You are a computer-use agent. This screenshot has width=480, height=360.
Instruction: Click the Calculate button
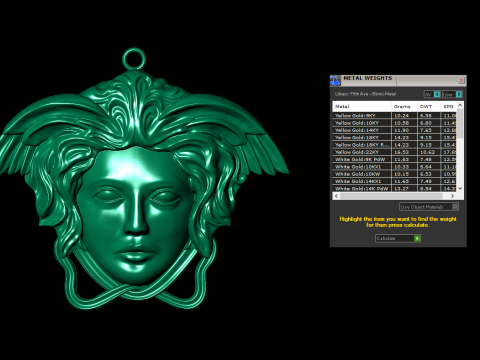coord(398,238)
